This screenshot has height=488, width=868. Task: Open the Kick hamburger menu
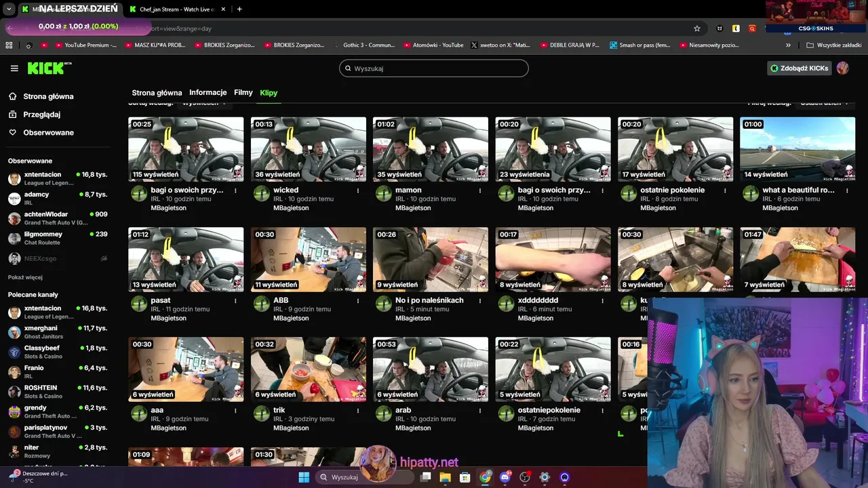coord(14,68)
